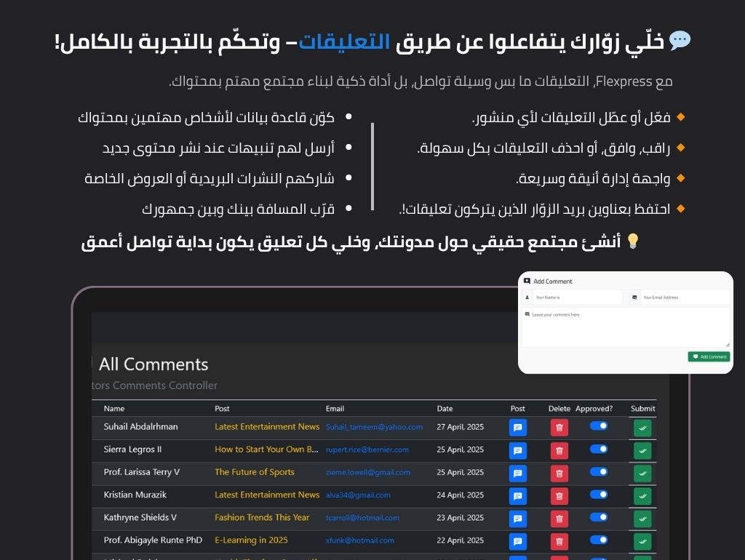This screenshot has height=560, width=745.
Task: Toggle the Approved switch for Kathryne Shields V
Action: 599,517
